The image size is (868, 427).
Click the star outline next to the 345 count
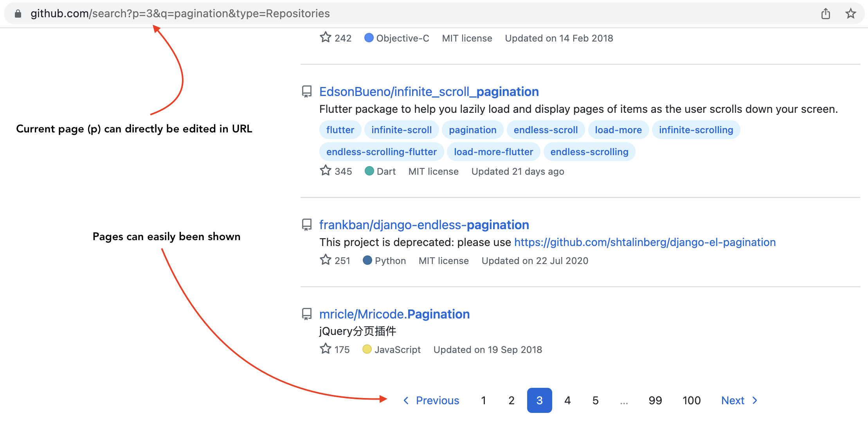tap(325, 170)
